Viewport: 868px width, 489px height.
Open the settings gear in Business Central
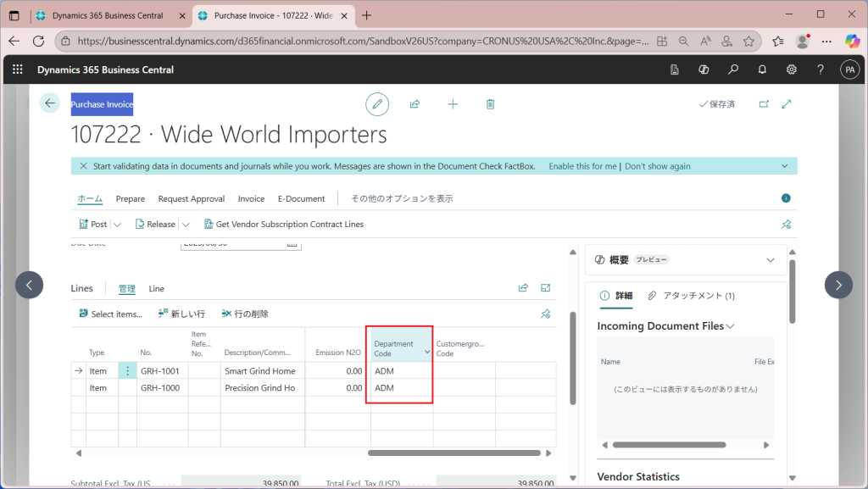point(792,69)
